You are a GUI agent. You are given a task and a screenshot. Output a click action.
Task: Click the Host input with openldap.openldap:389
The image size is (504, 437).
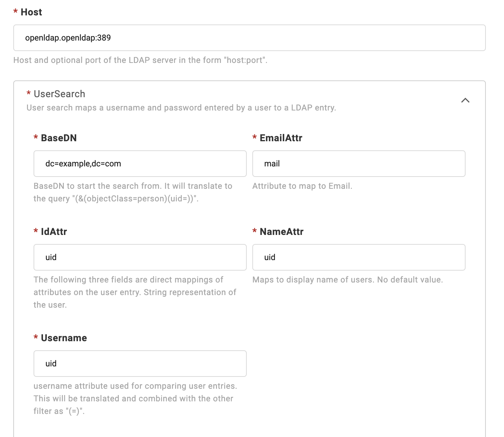[249, 38]
